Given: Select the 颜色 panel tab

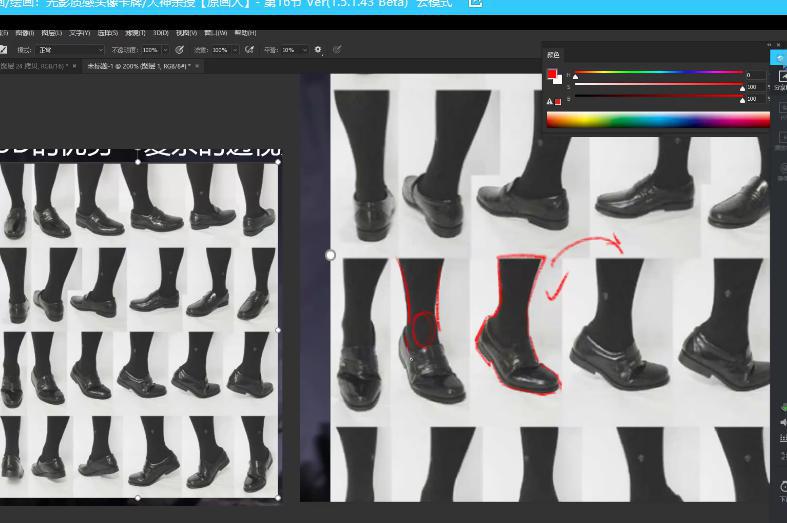Looking at the screenshot, I should (553, 55).
